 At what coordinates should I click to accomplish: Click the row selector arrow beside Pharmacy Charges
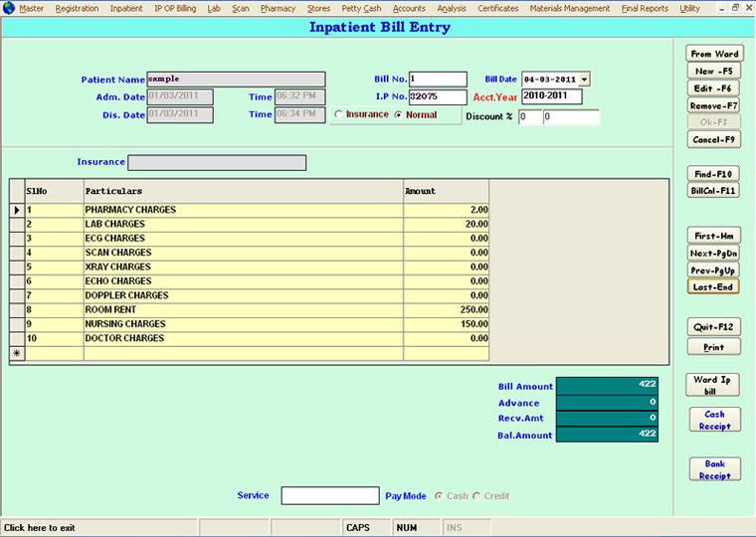coord(17,210)
